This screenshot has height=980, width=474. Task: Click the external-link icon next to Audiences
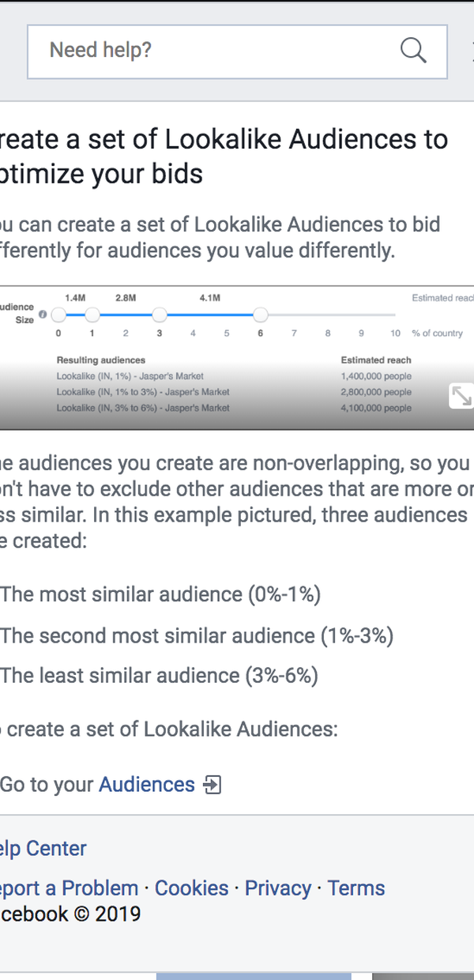point(212,785)
